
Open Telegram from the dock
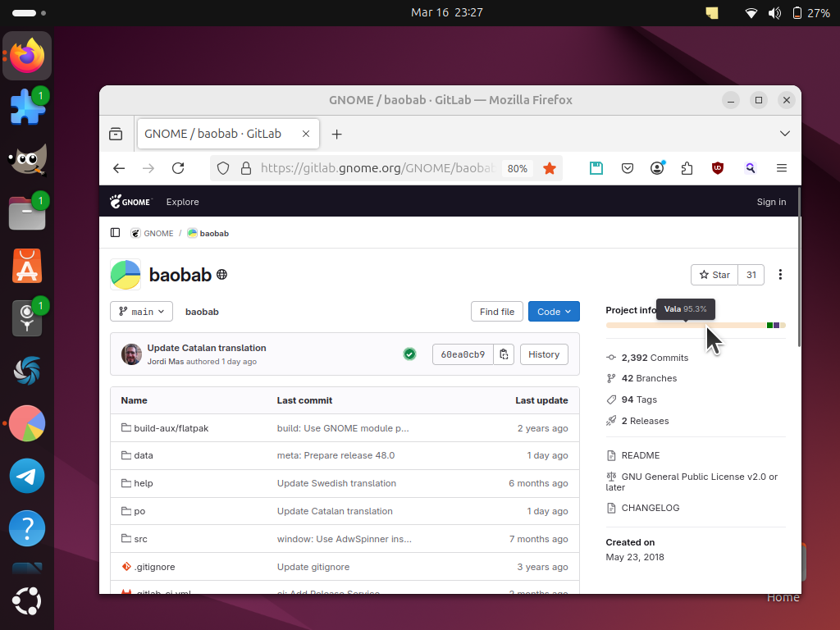pos(27,476)
